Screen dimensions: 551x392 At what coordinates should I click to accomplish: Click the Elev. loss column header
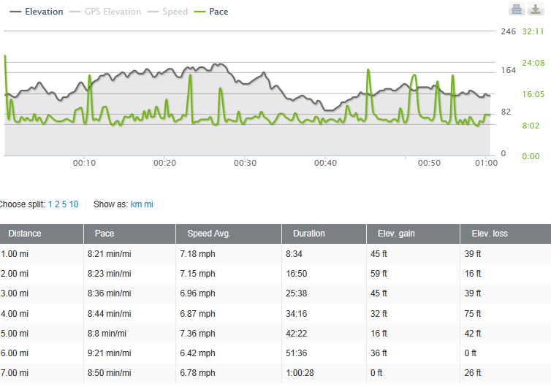489,234
